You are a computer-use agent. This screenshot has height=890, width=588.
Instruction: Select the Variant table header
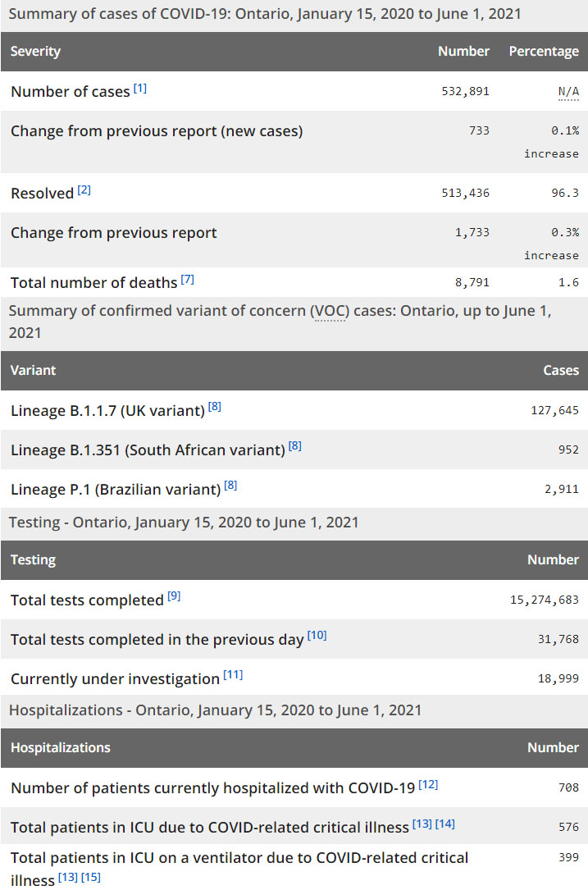[34, 370]
